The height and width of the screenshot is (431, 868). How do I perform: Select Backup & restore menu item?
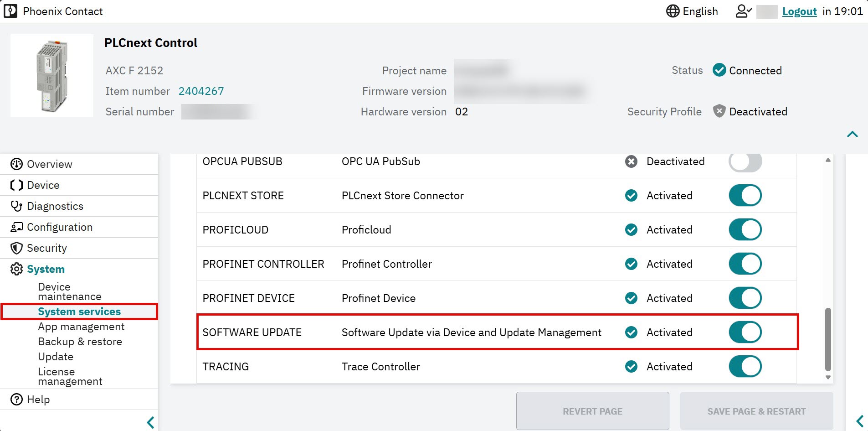point(80,342)
